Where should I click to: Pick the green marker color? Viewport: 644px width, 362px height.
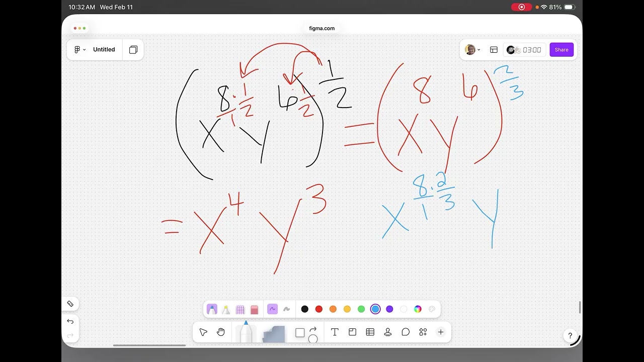[x=361, y=309]
